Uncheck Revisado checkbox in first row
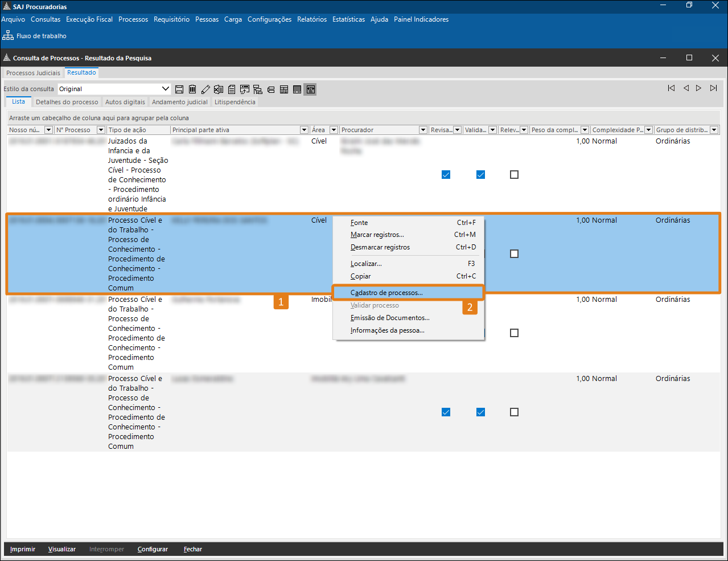The width and height of the screenshot is (728, 561). pyautogui.click(x=446, y=175)
